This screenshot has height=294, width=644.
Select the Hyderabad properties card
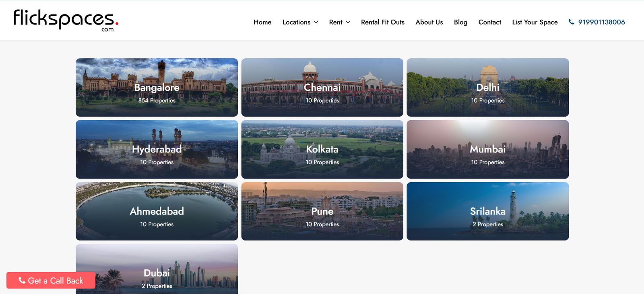157,150
